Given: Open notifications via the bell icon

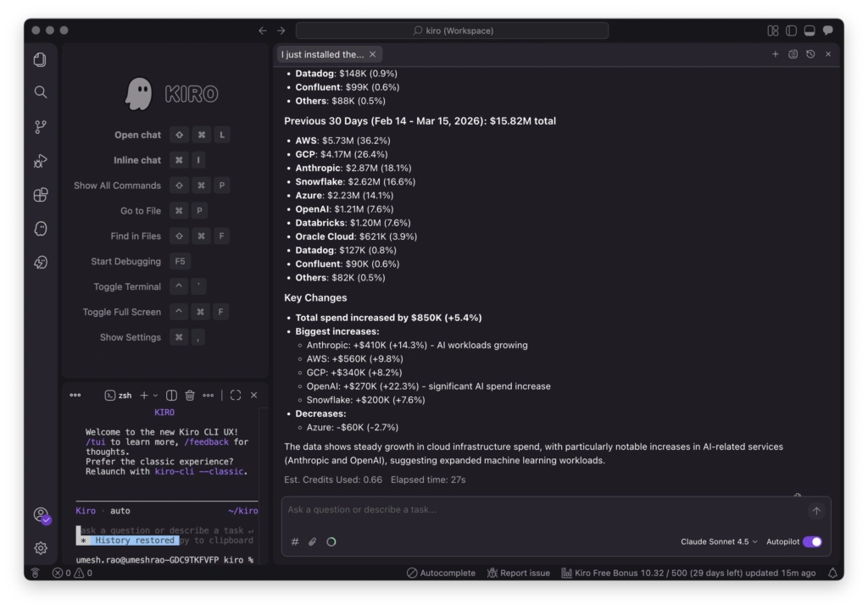Looking at the screenshot, I should [832, 573].
